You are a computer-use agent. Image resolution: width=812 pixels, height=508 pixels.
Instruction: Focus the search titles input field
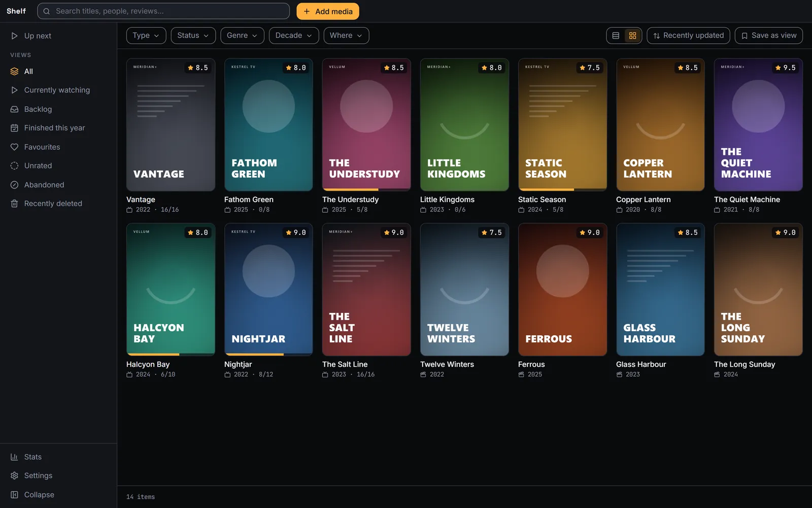coord(163,11)
